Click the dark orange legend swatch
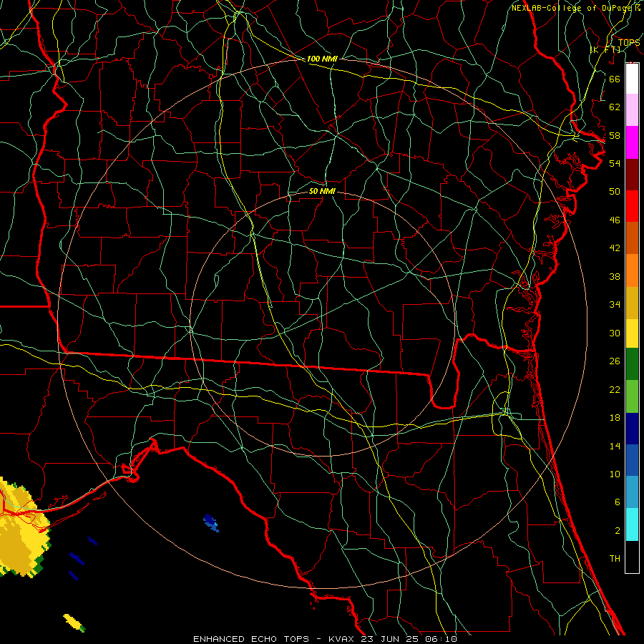 click(x=632, y=238)
